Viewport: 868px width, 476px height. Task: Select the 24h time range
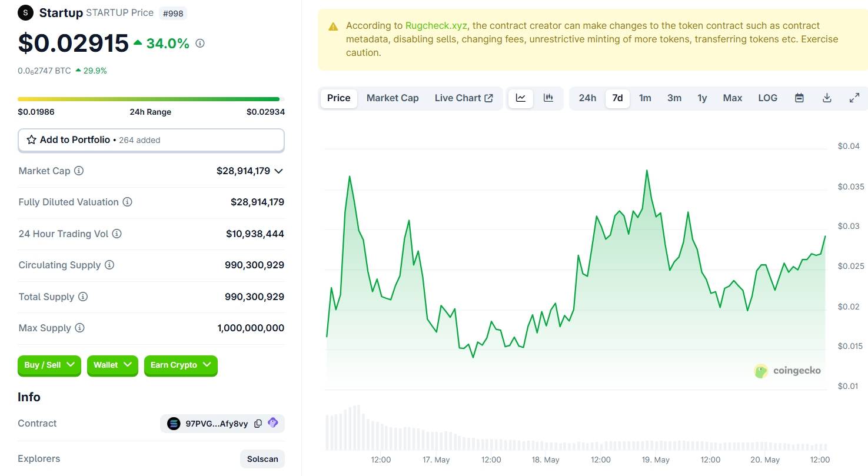coord(587,98)
